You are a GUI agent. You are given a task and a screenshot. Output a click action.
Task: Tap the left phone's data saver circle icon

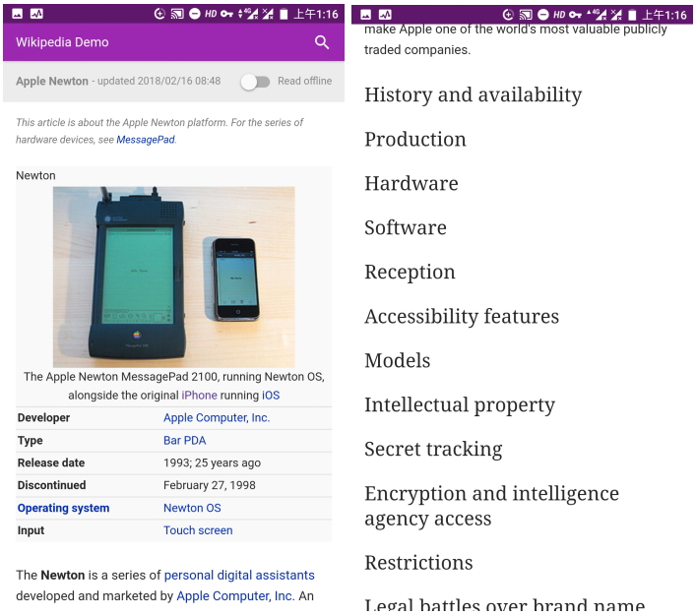pos(159,14)
